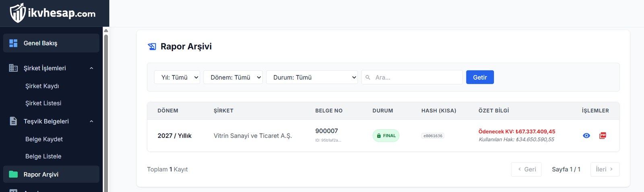This screenshot has width=644, height=192.
Task: Click the İleri pagination button
Action: [605, 169]
